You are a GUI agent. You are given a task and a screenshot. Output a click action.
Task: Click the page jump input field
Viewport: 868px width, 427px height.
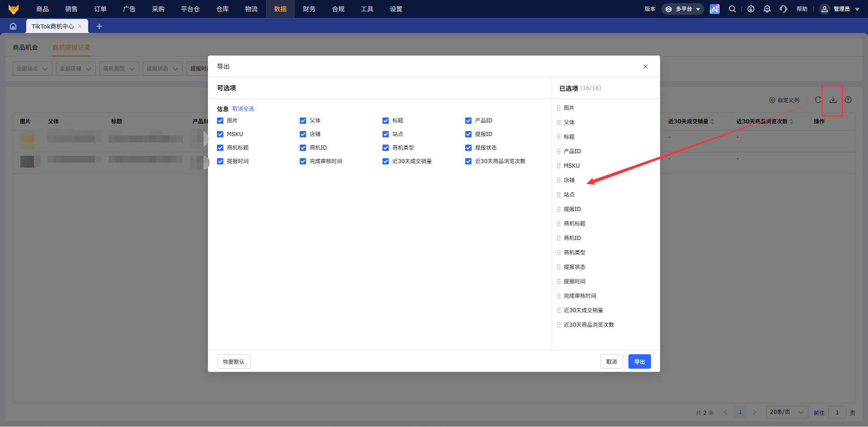(837, 412)
